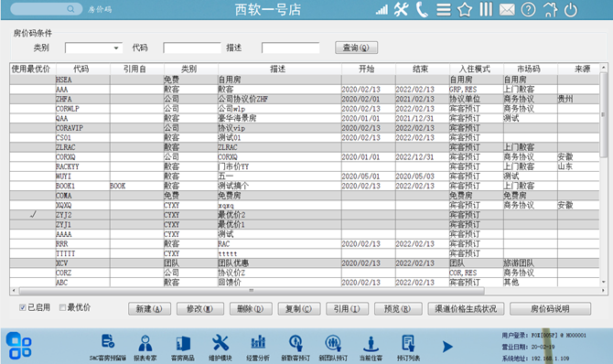This screenshot has width=613, height=364.
Task: Open 当前住客 module
Action: (x=371, y=347)
